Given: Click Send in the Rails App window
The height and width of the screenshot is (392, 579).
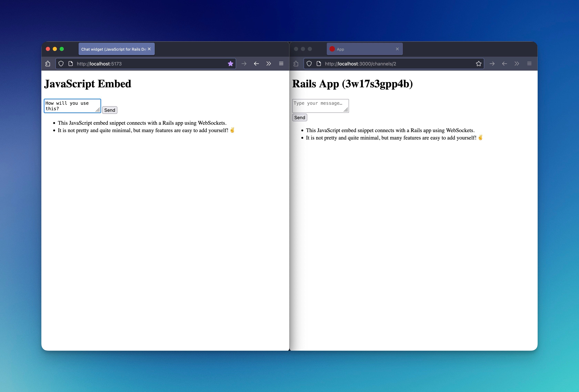Looking at the screenshot, I should tap(300, 118).
